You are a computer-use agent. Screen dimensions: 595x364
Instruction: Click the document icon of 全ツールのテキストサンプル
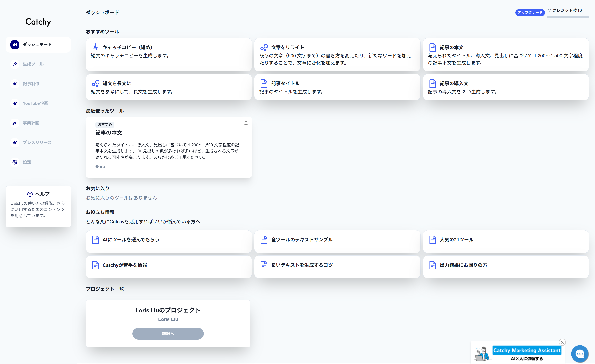[x=264, y=240]
